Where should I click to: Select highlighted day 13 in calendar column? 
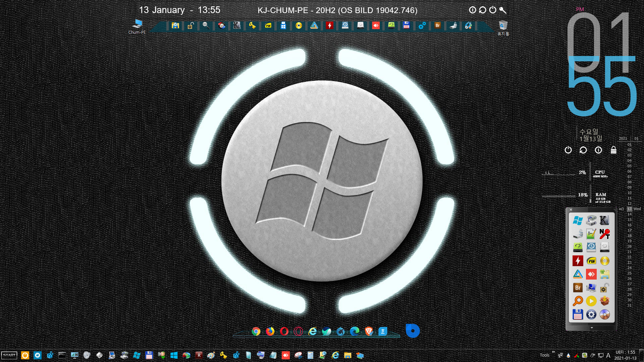coord(630,209)
